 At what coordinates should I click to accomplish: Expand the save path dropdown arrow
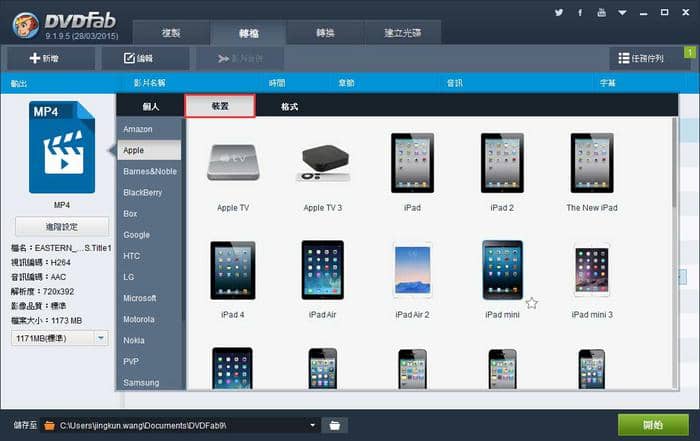tap(312, 425)
